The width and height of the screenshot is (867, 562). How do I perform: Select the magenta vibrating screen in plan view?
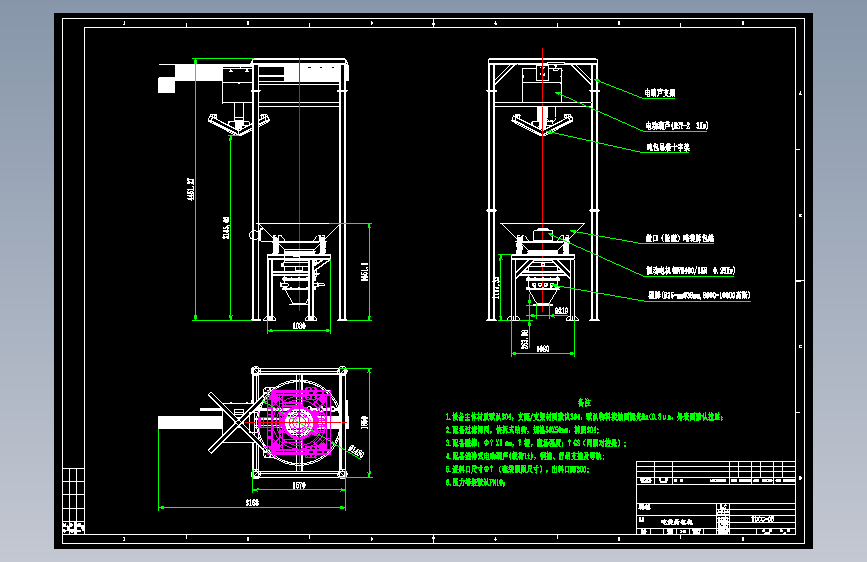(x=297, y=422)
